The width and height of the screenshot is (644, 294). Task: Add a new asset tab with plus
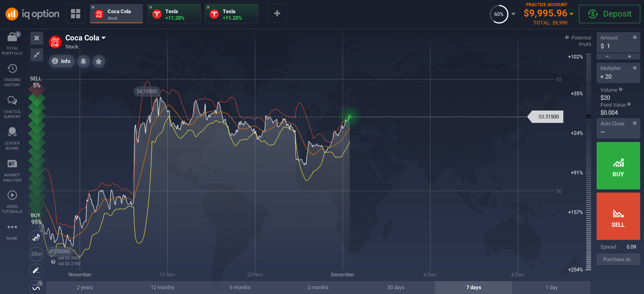277,13
